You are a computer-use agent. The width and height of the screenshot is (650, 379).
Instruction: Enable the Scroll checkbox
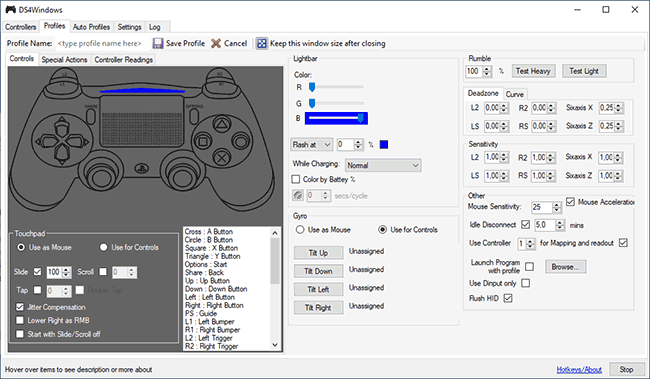[x=103, y=272]
